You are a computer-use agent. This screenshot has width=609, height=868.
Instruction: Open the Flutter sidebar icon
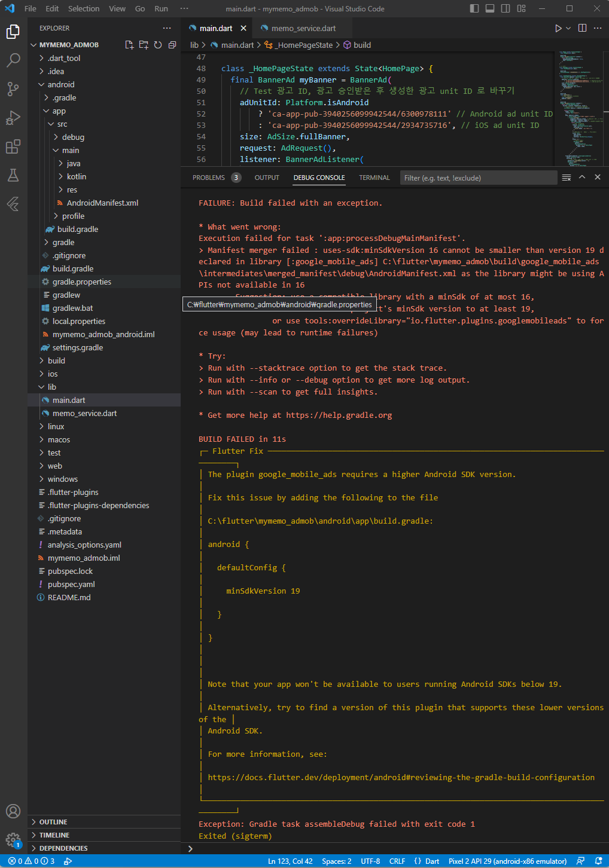point(13,204)
